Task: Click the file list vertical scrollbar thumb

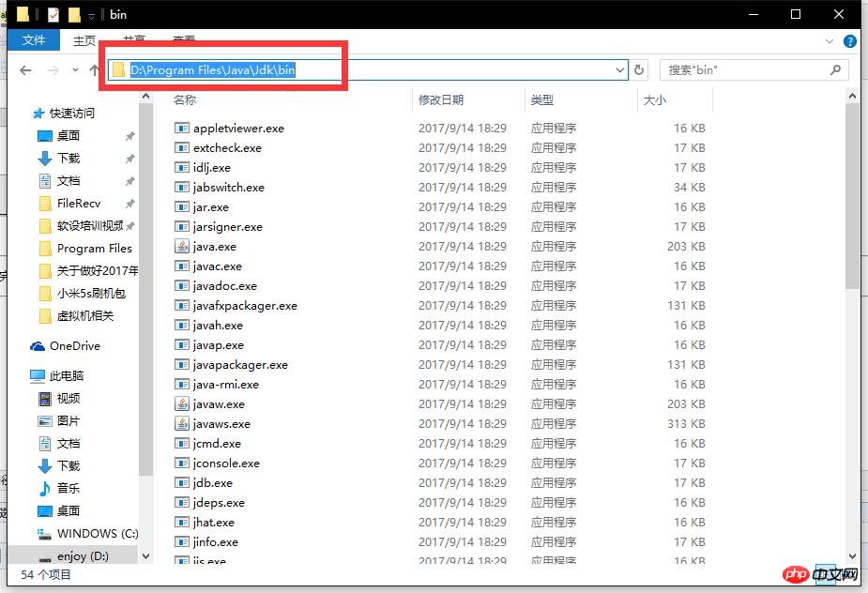Action: (x=852, y=196)
